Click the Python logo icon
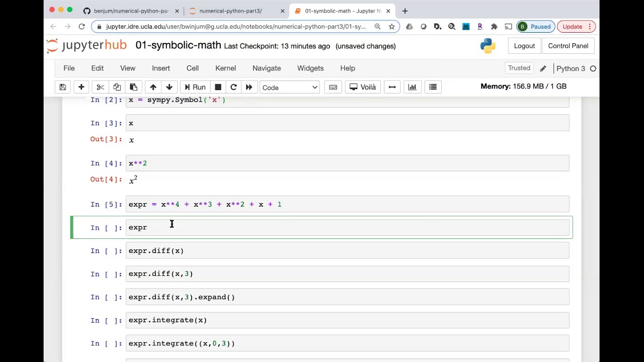This screenshot has width=644, height=362. 488,46
